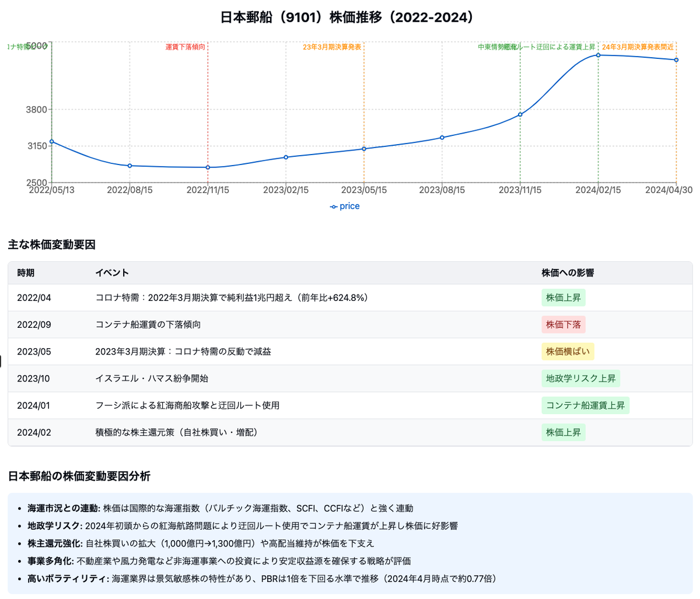Click the red 運賃下落傾向 annotation label

[x=185, y=47]
